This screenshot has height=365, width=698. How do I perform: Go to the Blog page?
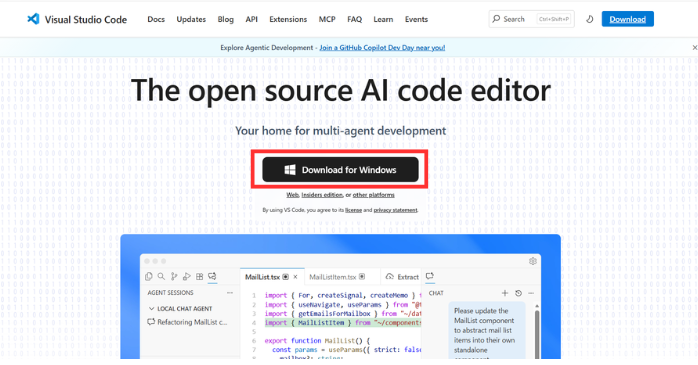coord(225,19)
